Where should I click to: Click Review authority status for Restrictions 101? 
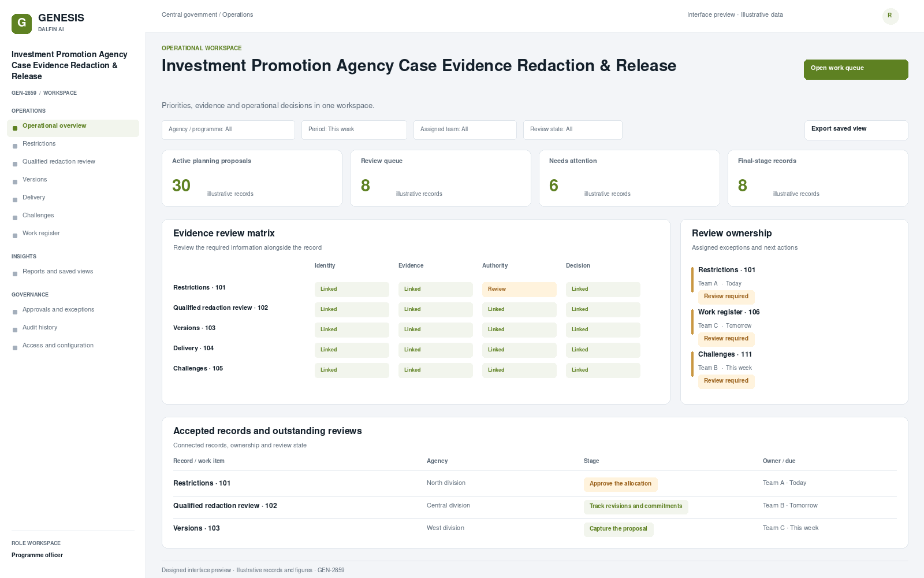[519, 290]
